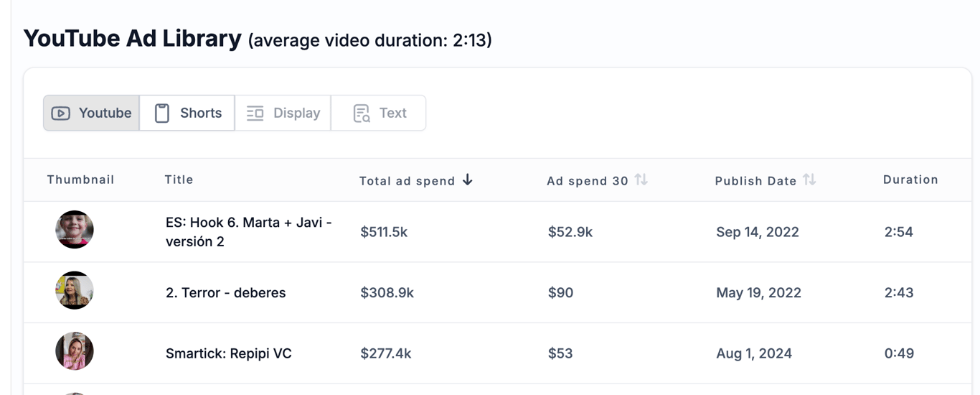Click the Total ad spend column header
The width and height of the screenshot is (980, 395).
pyautogui.click(x=407, y=181)
